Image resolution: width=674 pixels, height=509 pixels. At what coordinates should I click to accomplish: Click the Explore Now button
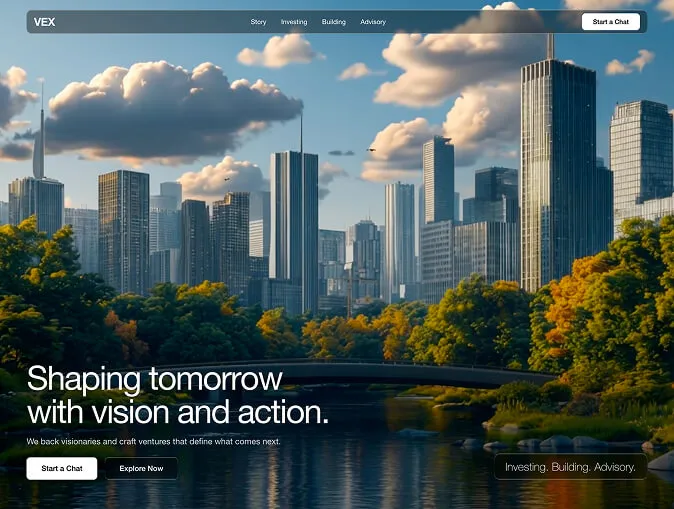click(141, 468)
